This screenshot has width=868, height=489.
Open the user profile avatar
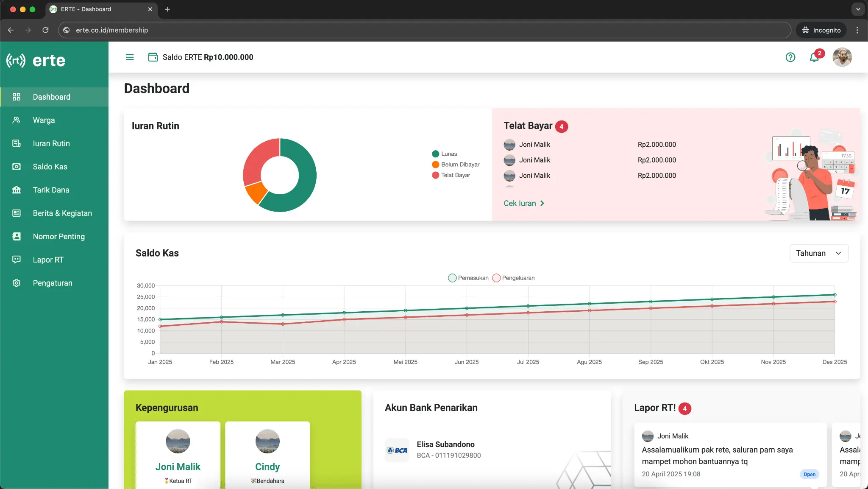[x=842, y=57]
